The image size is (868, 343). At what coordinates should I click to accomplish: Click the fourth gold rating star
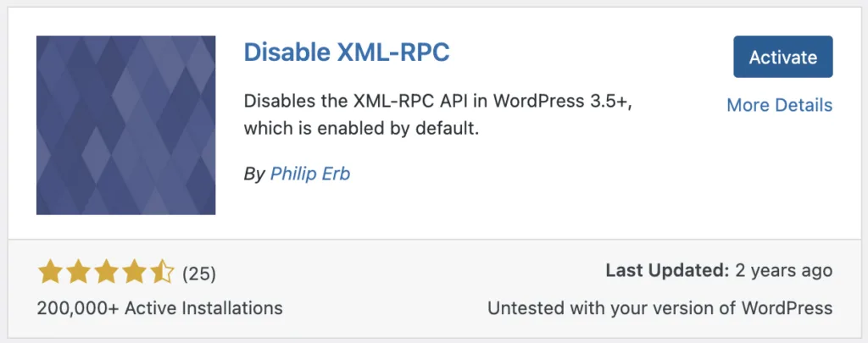coord(133,273)
